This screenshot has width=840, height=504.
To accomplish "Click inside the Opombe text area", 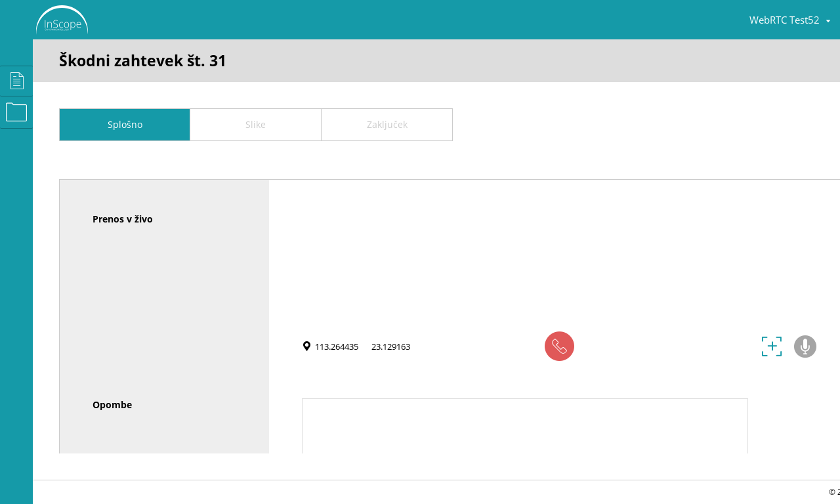I will [525, 426].
